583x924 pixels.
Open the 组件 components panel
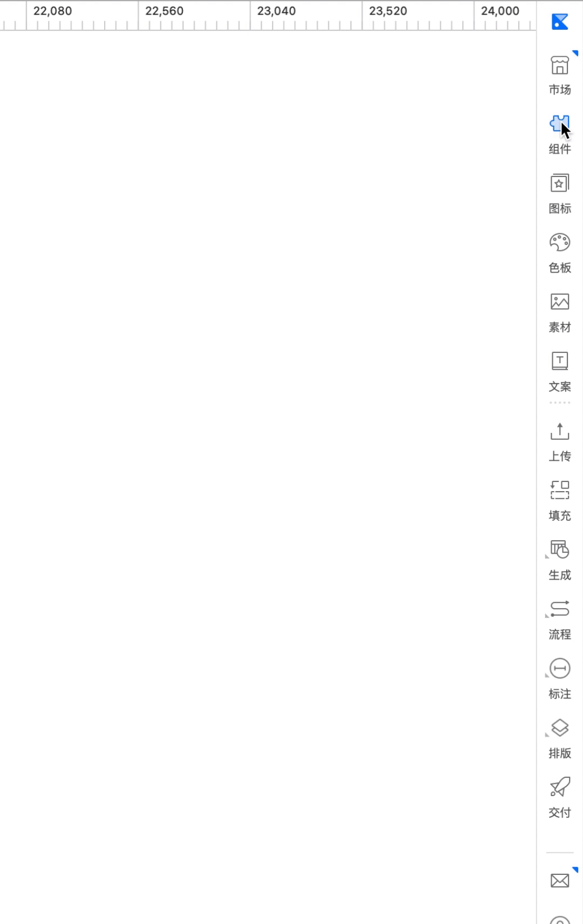pos(560,134)
